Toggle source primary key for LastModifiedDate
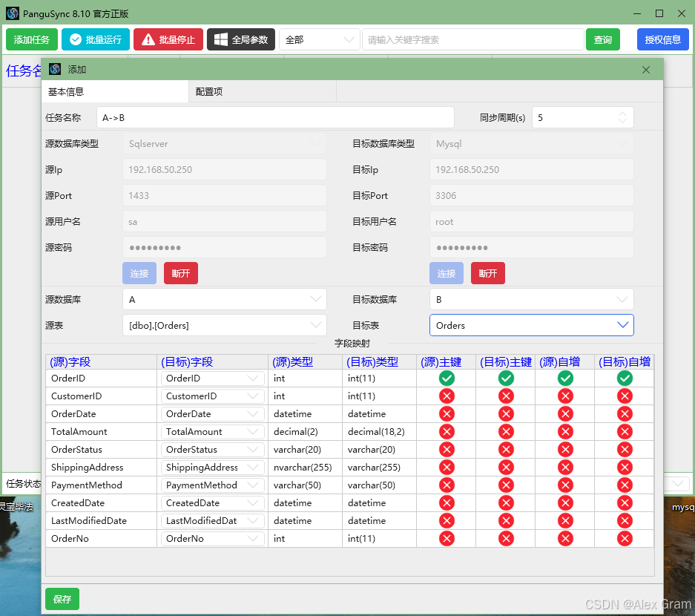The height and width of the screenshot is (616, 695). tap(447, 521)
